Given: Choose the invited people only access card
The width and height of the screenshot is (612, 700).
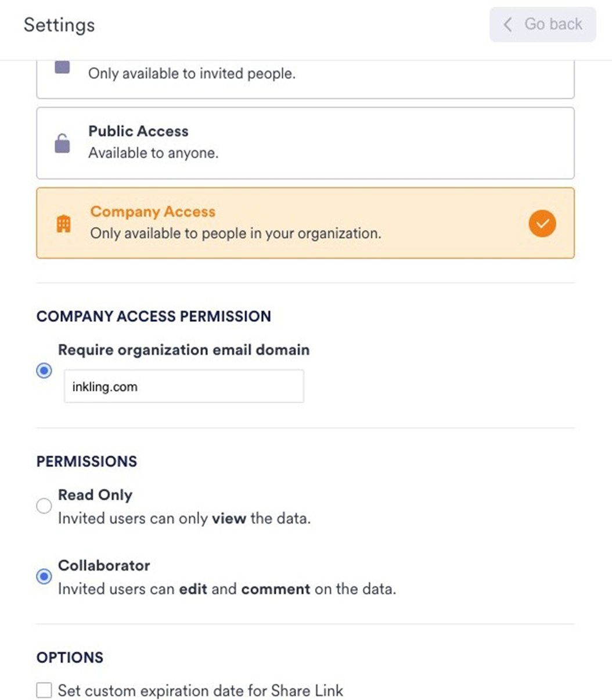Looking at the screenshot, I should (305, 78).
